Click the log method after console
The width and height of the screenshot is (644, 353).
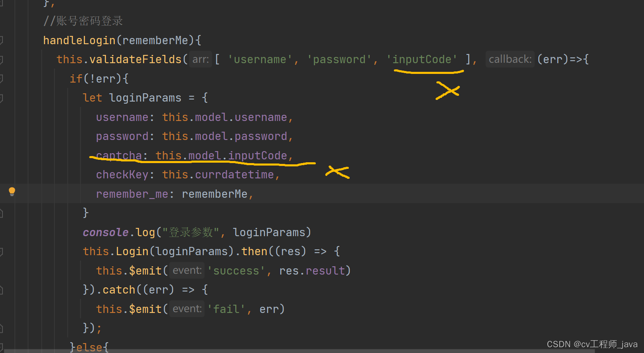[x=145, y=232]
